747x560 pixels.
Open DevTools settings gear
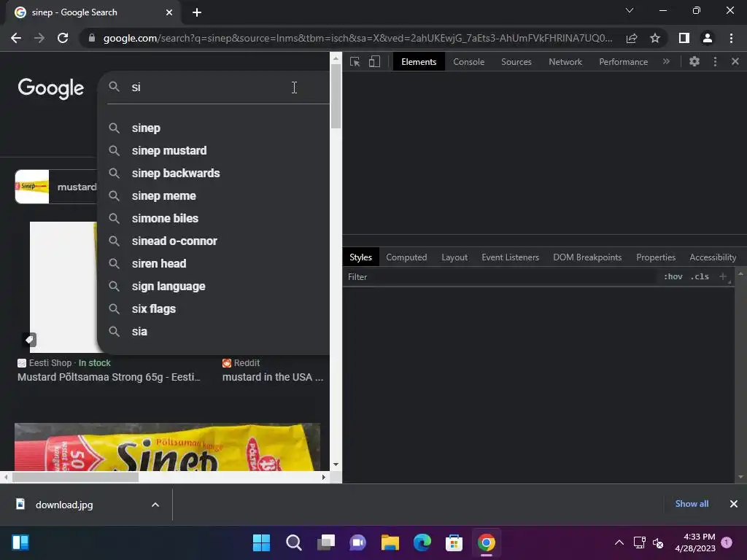point(694,61)
